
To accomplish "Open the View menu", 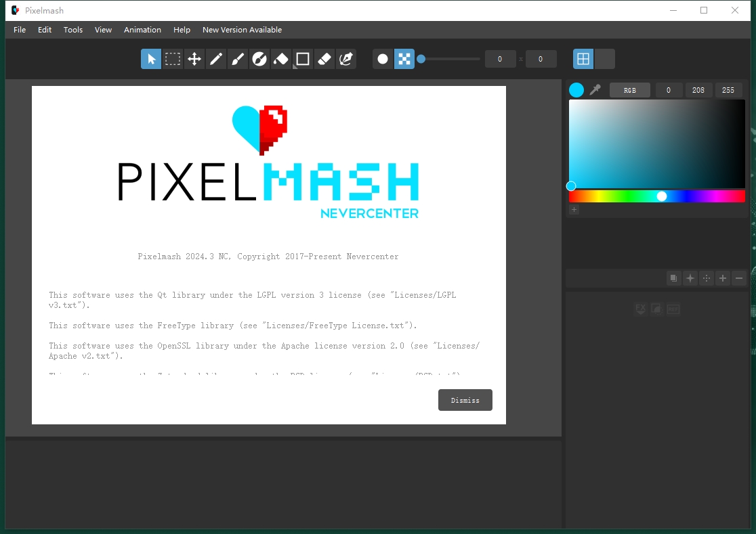I will click(103, 30).
